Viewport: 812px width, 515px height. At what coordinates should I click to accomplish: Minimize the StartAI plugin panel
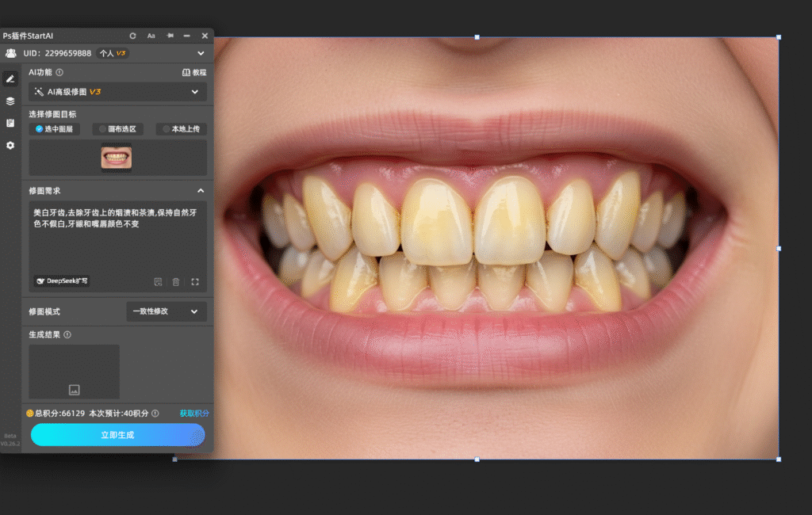click(x=187, y=36)
